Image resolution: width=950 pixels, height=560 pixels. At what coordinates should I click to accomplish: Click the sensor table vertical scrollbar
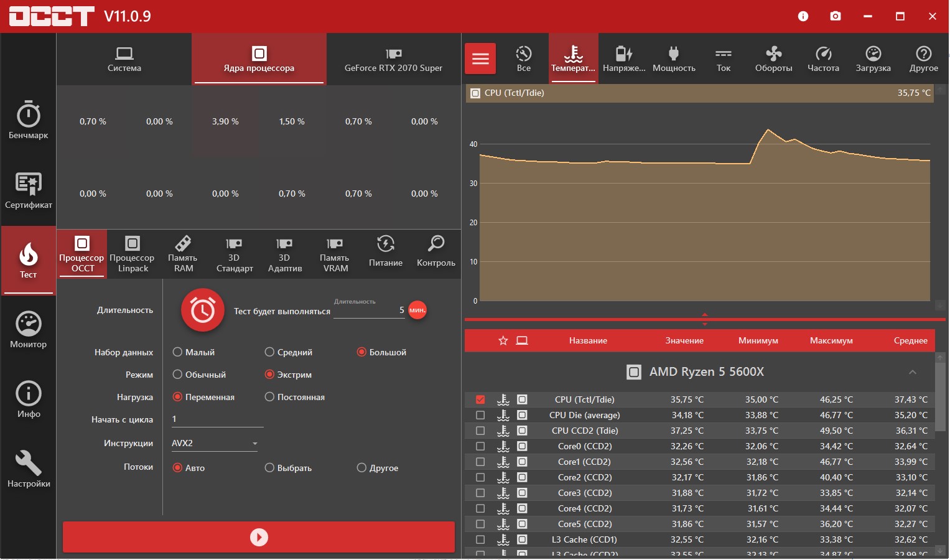point(940,398)
